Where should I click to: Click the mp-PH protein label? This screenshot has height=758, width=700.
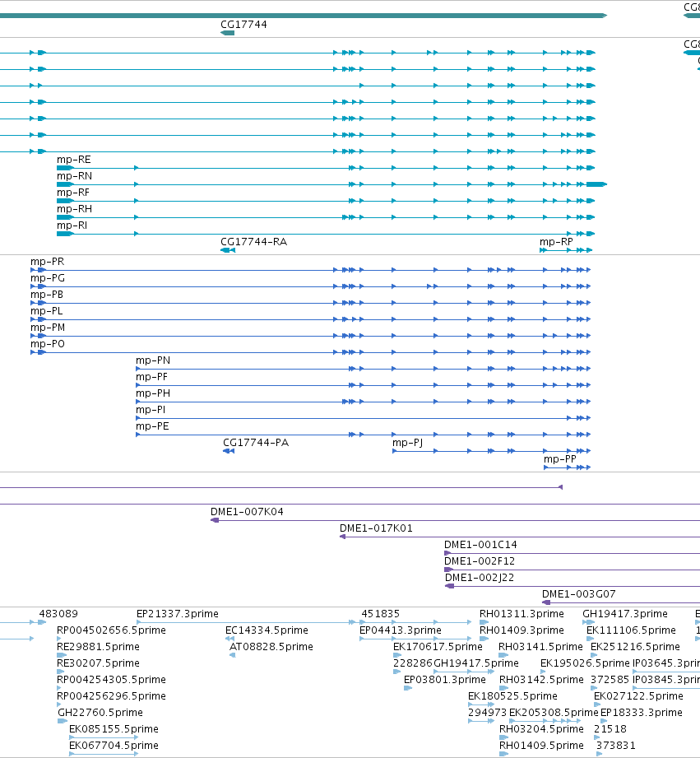coord(153,393)
